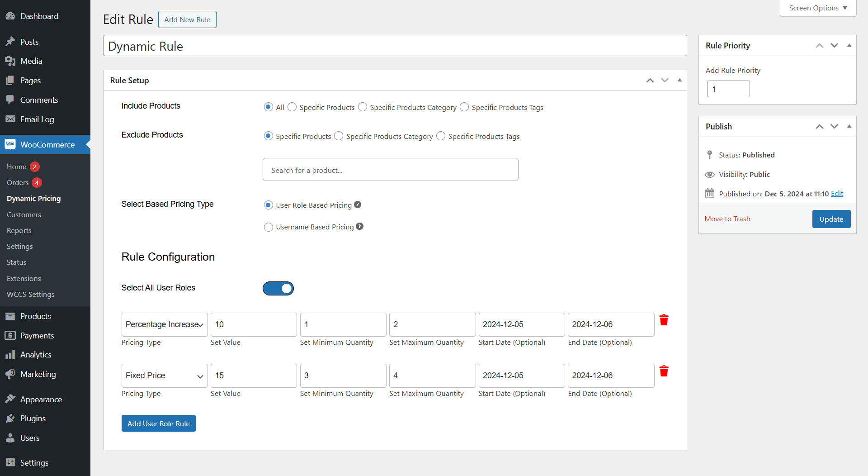Open the Percentage Increase pricing type dropdown
Screen dimensions: 868x476
point(165,324)
